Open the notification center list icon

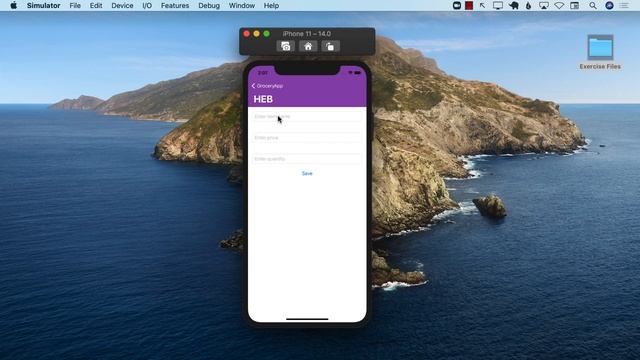point(624,6)
